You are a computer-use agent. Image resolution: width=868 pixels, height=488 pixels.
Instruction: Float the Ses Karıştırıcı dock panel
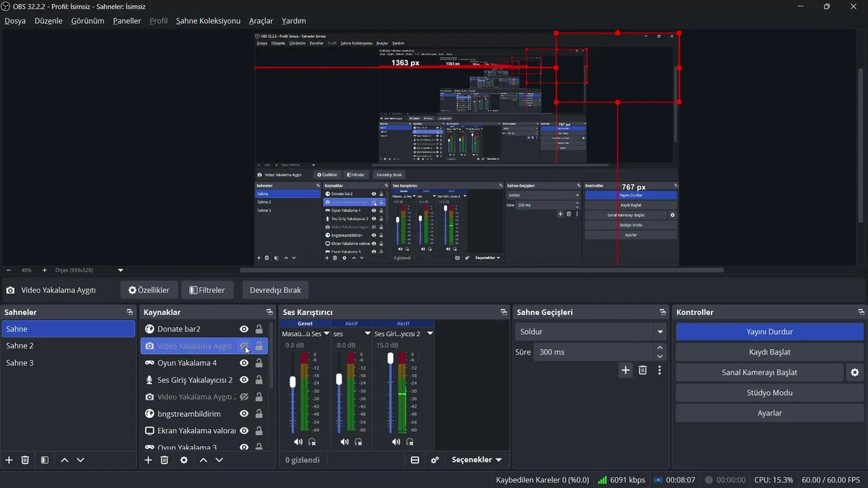503,312
